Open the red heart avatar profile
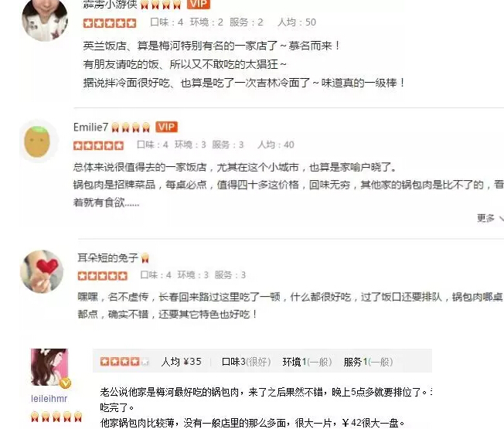 pyautogui.click(x=42, y=271)
